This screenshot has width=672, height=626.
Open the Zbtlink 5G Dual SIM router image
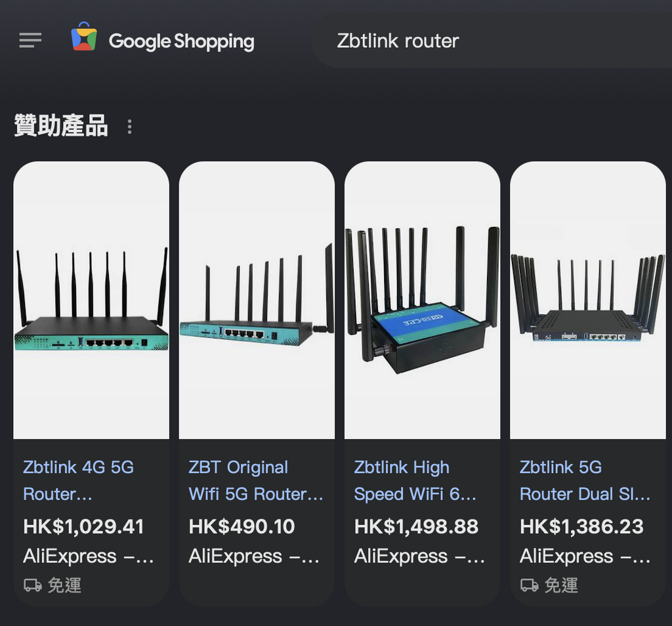coord(587,300)
